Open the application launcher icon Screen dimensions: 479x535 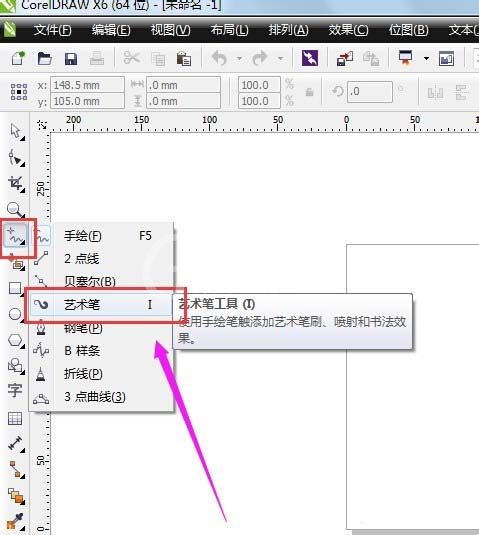click(x=406, y=57)
